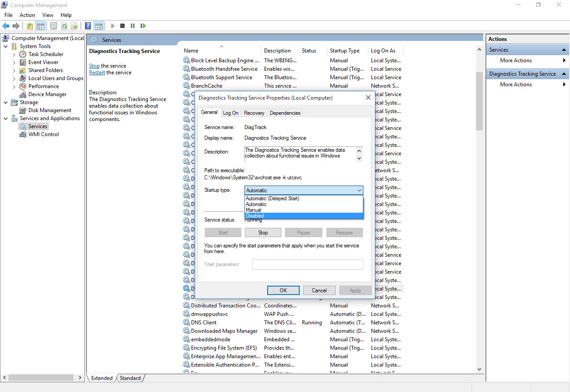Collapse the System Tools tree node

[5, 46]
